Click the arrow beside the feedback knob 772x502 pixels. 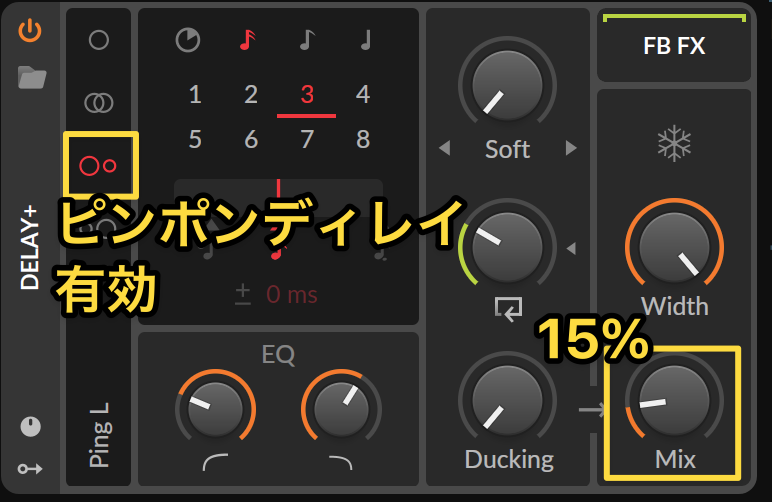[x=571, y=248]
